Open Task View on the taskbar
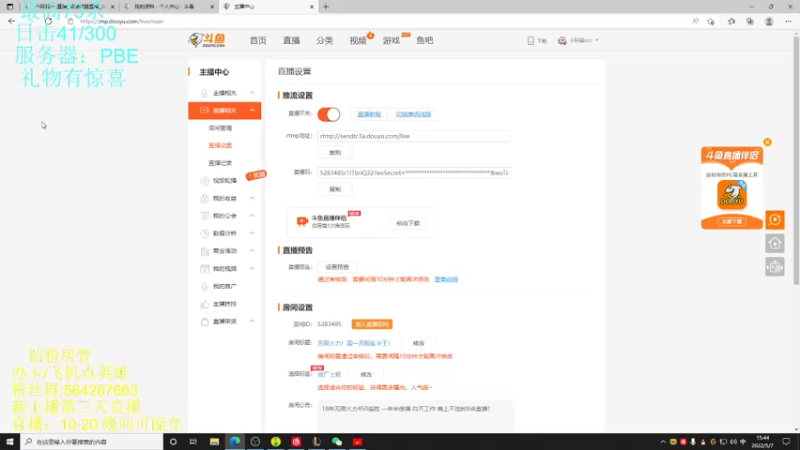The height and width of the screenshot is (450, 800). coord(193,441)
